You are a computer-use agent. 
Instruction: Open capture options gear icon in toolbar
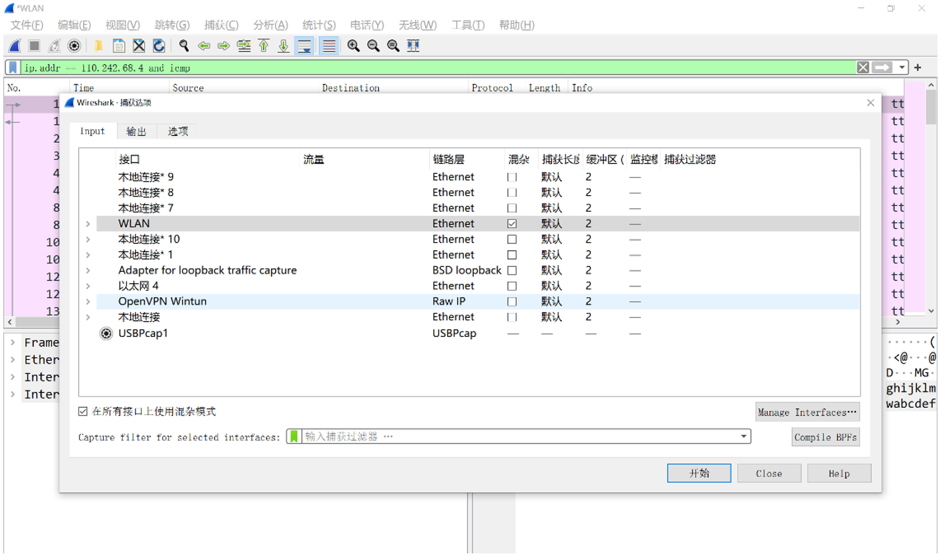pyautogui.click(x=74, y=46)
